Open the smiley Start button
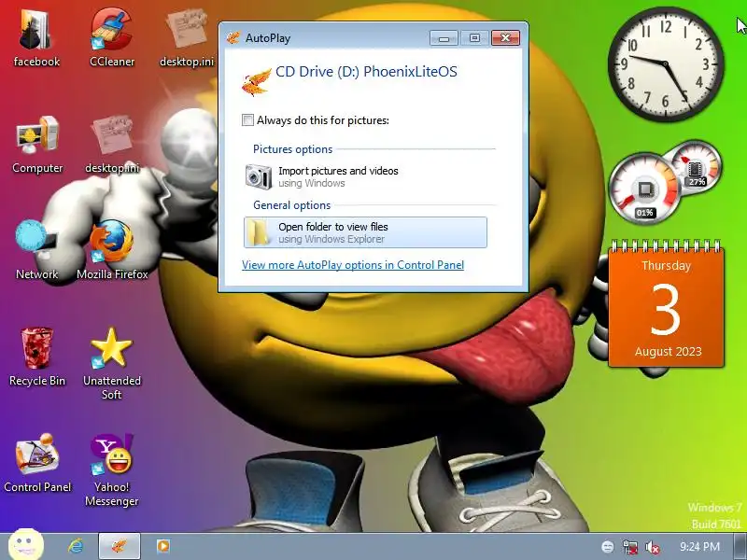 [26, 545]
